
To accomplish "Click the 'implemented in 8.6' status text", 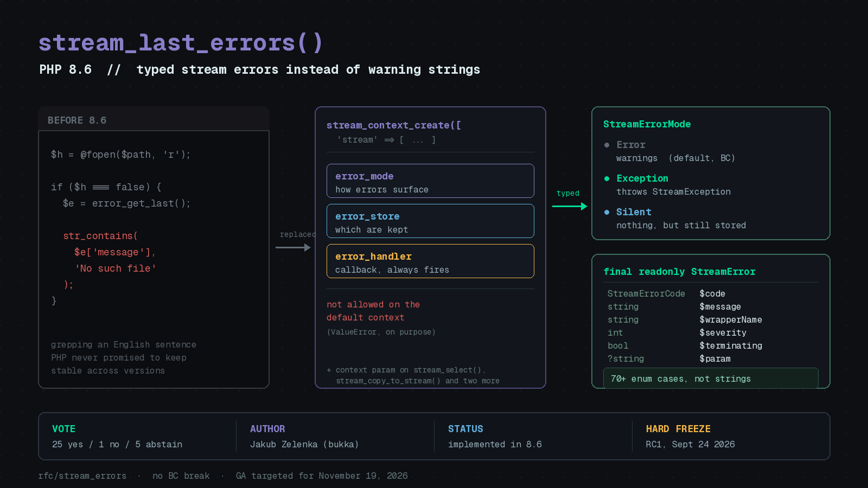I will [x=495, y=445].
